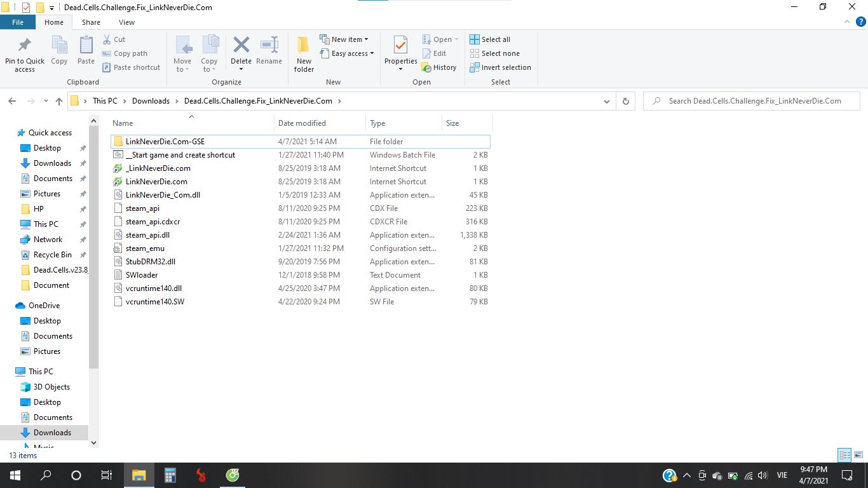Image resolution: width=868 pixels, height=488 pixels.
Task: Click the Paste icon in Clipboard group
Action: point(86,46)
